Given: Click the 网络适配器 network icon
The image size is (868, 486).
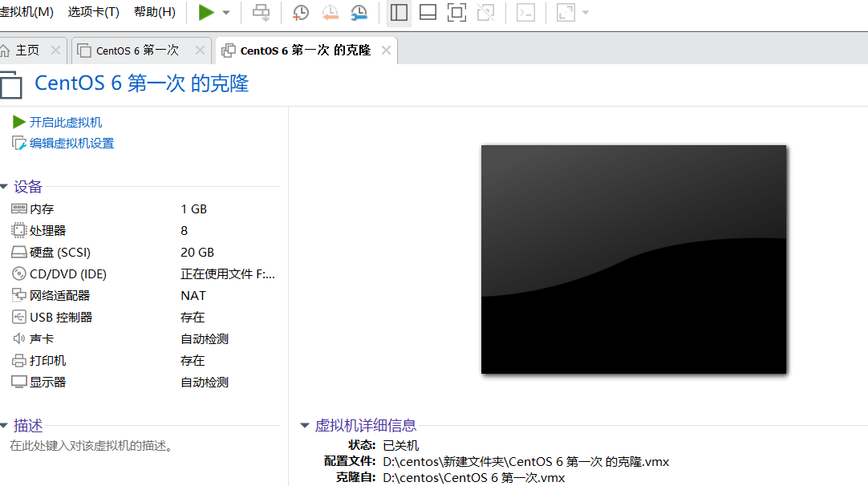Looking at the screenshot, I should (18, 296).
